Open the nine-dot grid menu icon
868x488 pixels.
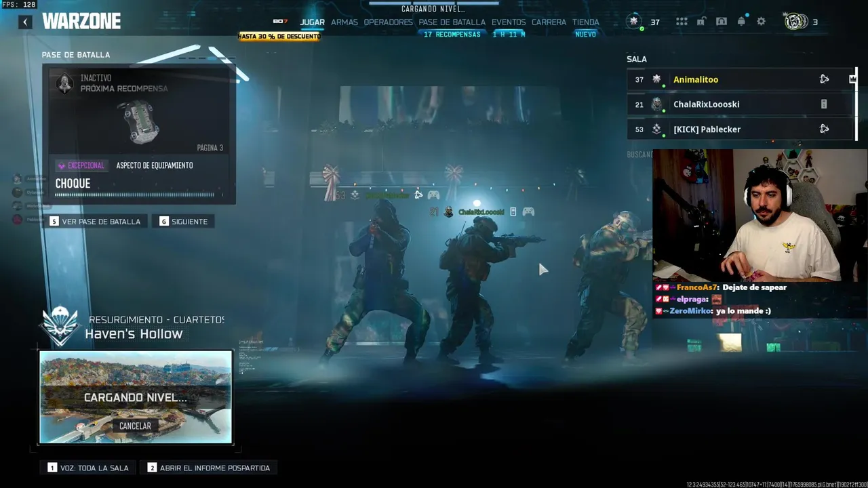point(682,22)
